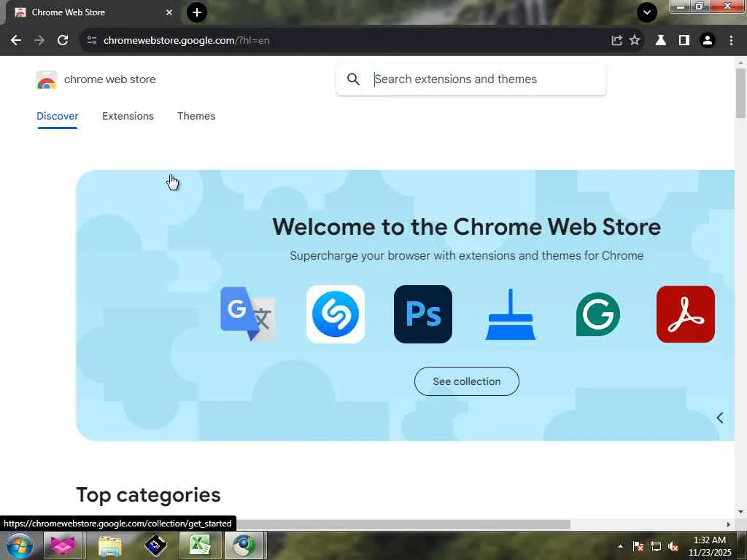747x560 pixels.
Task: Open the Windows Start button
Action: [x=20, y=546]
